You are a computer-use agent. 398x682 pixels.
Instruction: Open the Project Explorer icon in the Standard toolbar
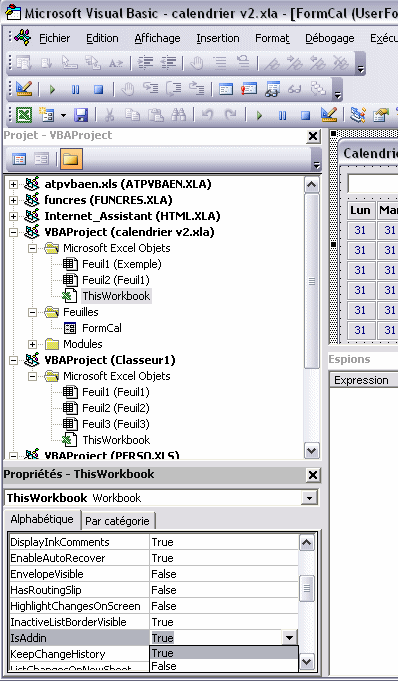358,115
